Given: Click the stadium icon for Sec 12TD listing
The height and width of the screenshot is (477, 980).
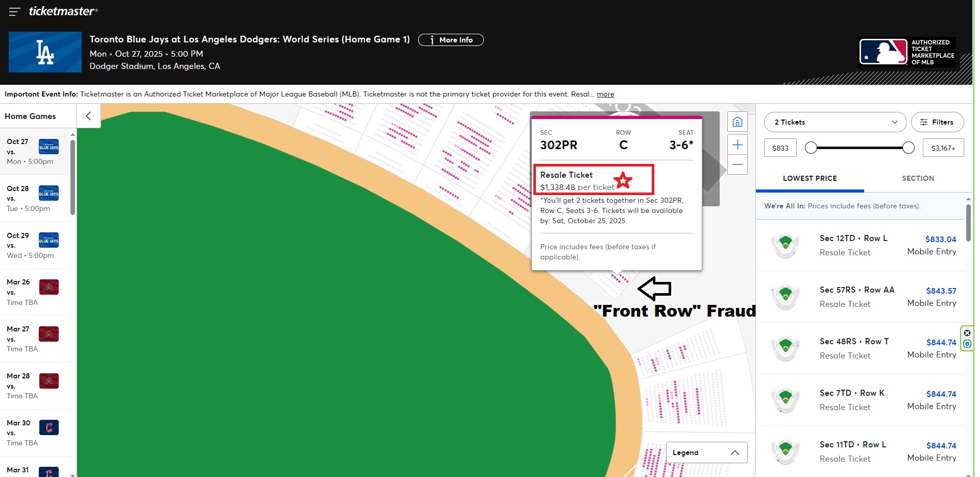Looking at the screenshot, I should click(786, 245).
